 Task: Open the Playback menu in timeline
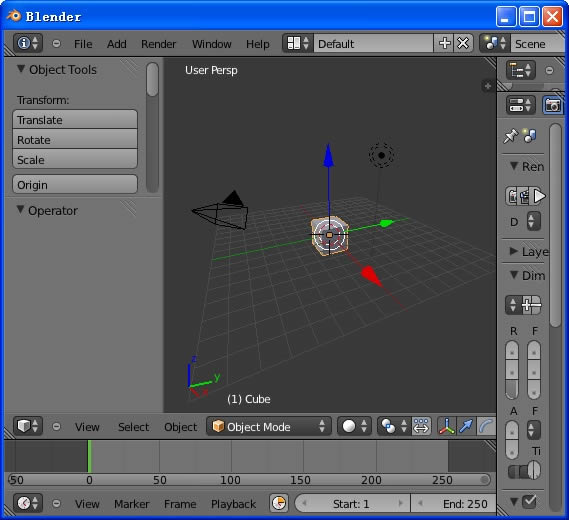233,504
